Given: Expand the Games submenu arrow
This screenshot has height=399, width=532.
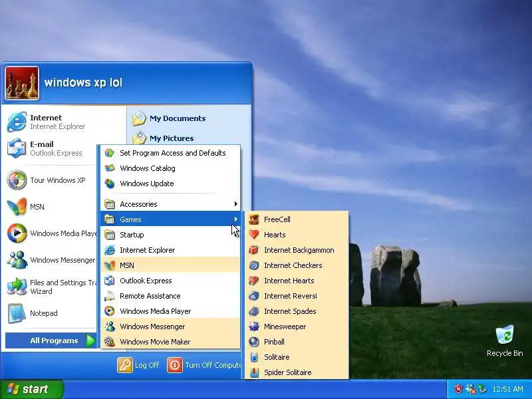Looking at the screenshot, I should click(x=235, y=219).
